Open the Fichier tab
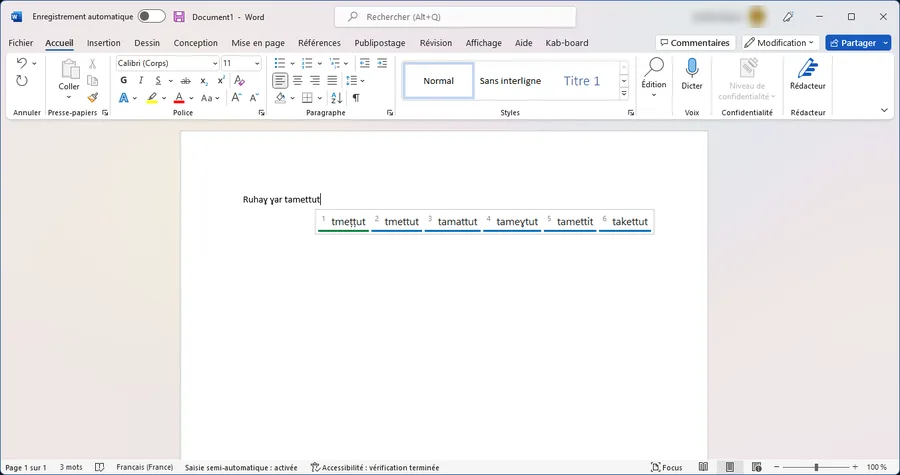The image size is (900, 475). 21,42
